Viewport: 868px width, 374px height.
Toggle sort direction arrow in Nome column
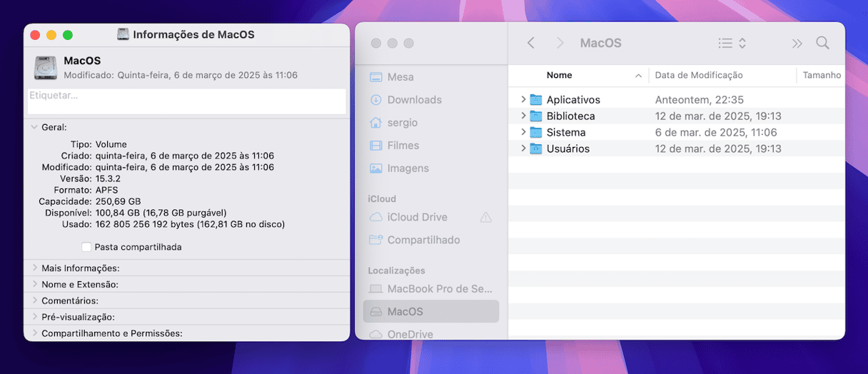638,75
